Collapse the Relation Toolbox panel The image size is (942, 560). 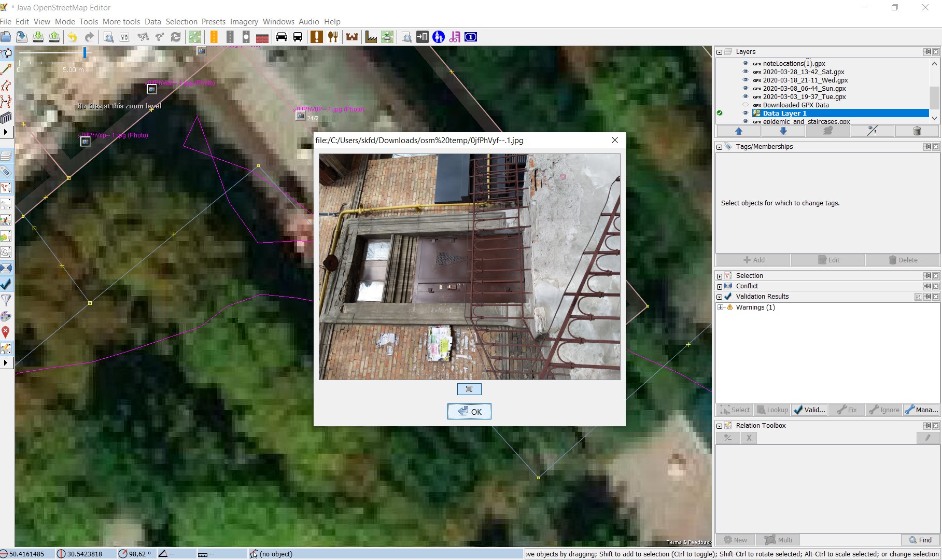pos(719,426)
